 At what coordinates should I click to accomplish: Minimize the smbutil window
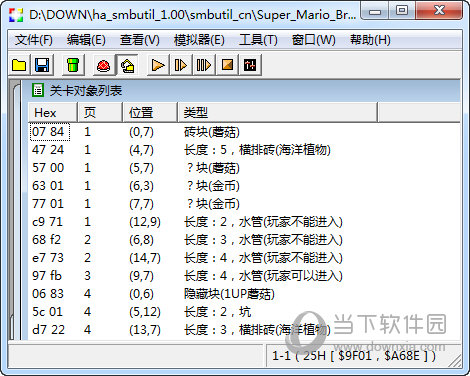point(375,12)
